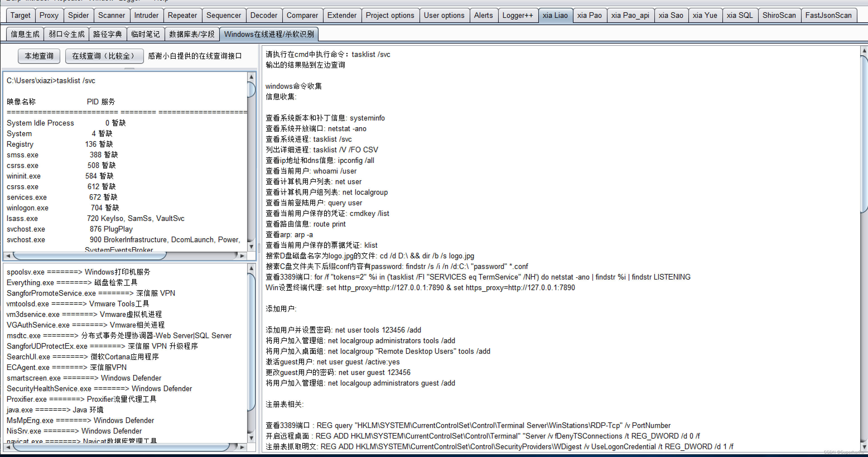Select the 弱口令生成 sub-tab
868x457 pixels.
[x=66, y=34]
